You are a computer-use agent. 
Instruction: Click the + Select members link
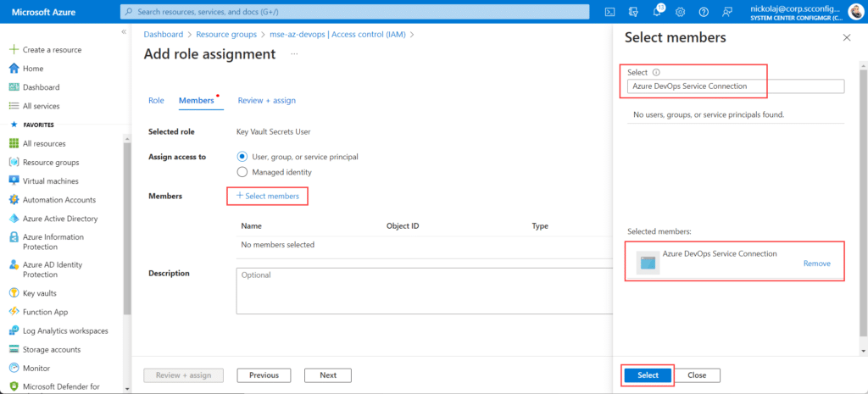[x=267, y=196]
